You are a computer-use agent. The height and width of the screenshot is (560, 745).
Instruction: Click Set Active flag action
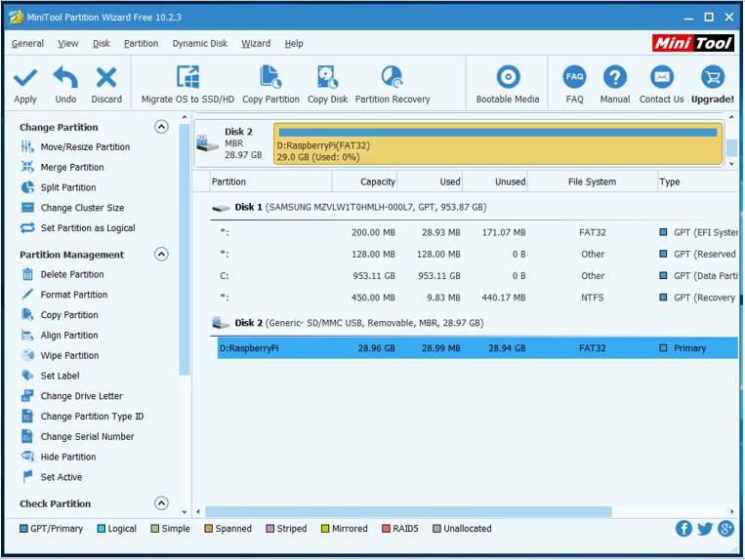point(62,477)
